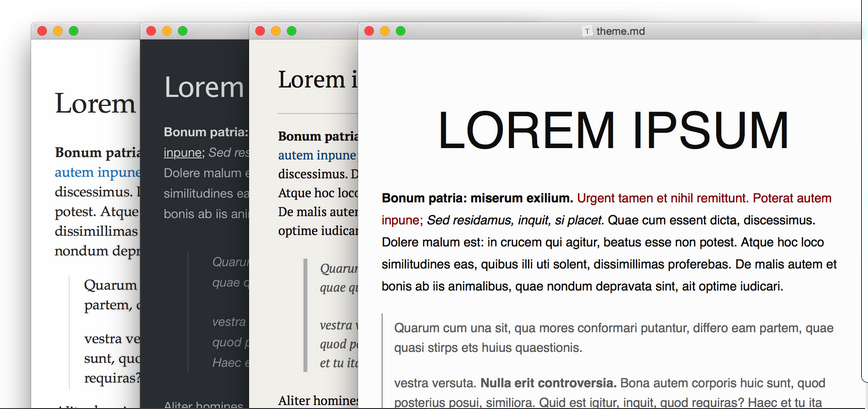Open the red link 'Urgent tamen et nihil remittunt'

(x=663, y=198)
